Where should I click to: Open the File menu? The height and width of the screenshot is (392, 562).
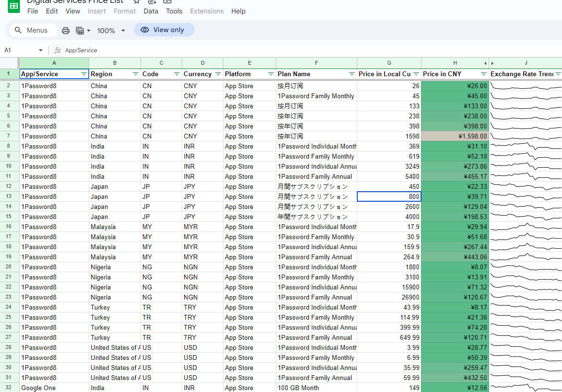pos(33,11)
